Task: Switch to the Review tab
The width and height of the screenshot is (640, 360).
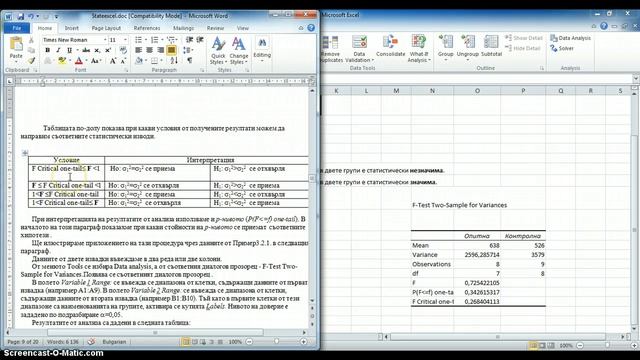Action: (x=215, y=28)
